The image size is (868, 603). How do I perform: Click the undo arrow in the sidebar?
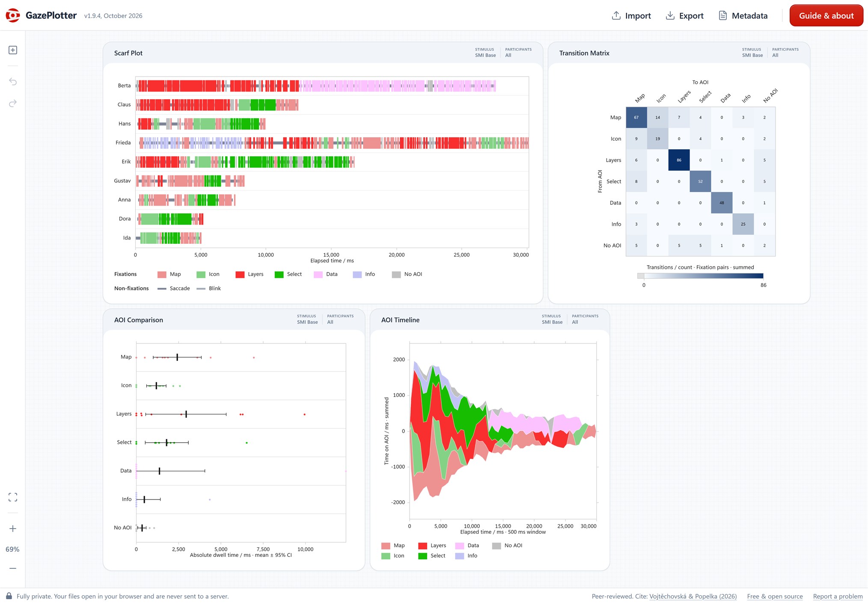(13, 81)
